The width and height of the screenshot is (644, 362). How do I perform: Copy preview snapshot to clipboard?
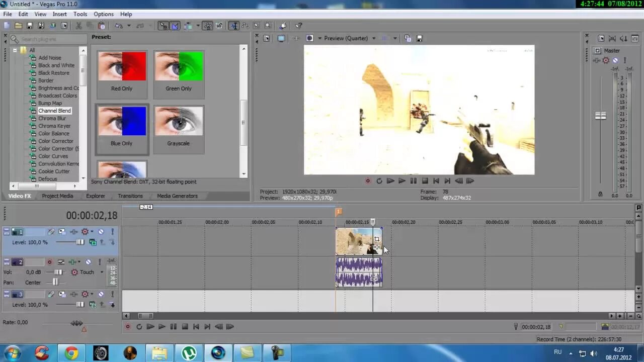point(408,38)
